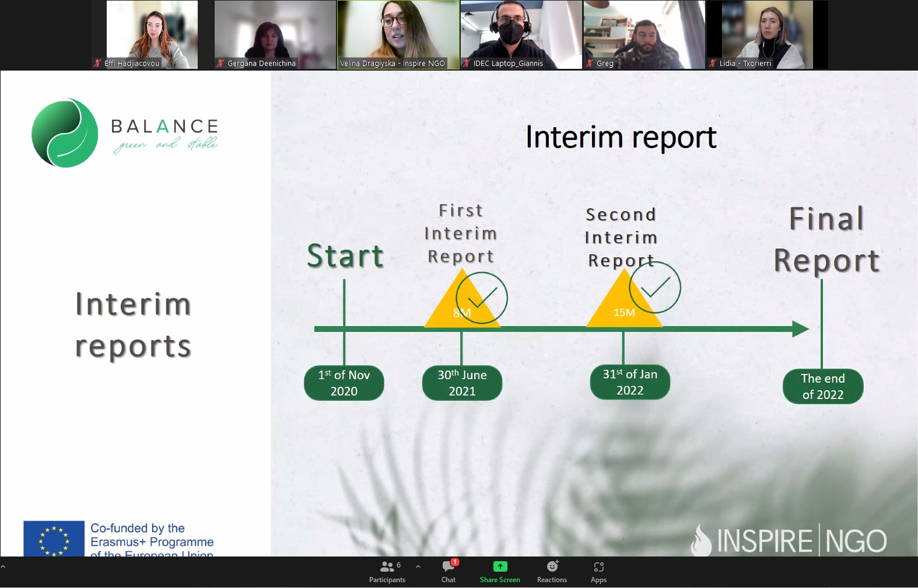Click muted mic icon on Gergana Deenichina

(x=220, y=63)
